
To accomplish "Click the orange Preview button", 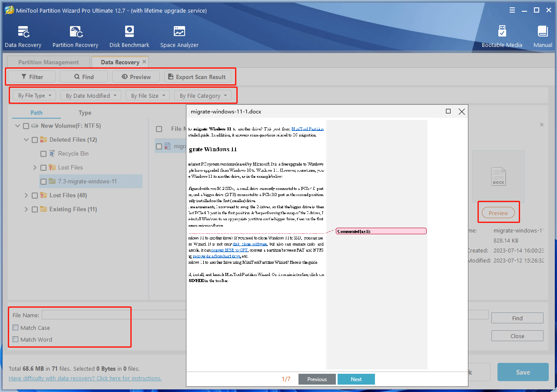I will click(x=498, y=213).
